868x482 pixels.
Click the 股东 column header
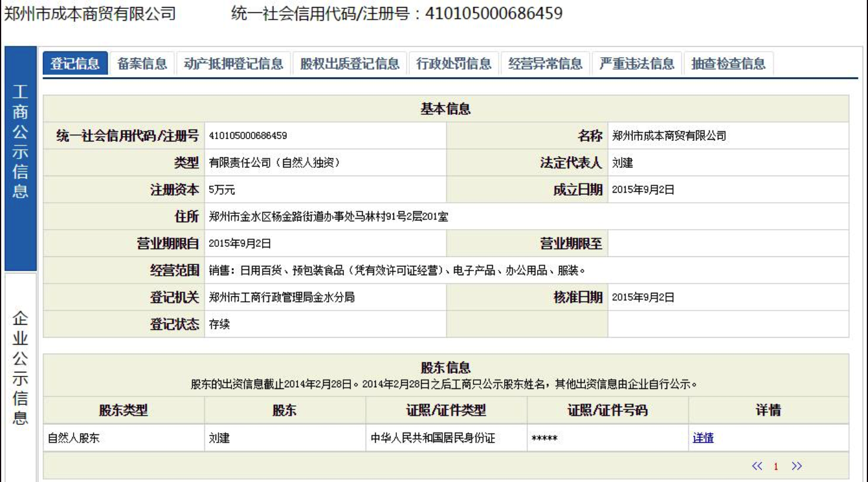click(x=284, y=410)
